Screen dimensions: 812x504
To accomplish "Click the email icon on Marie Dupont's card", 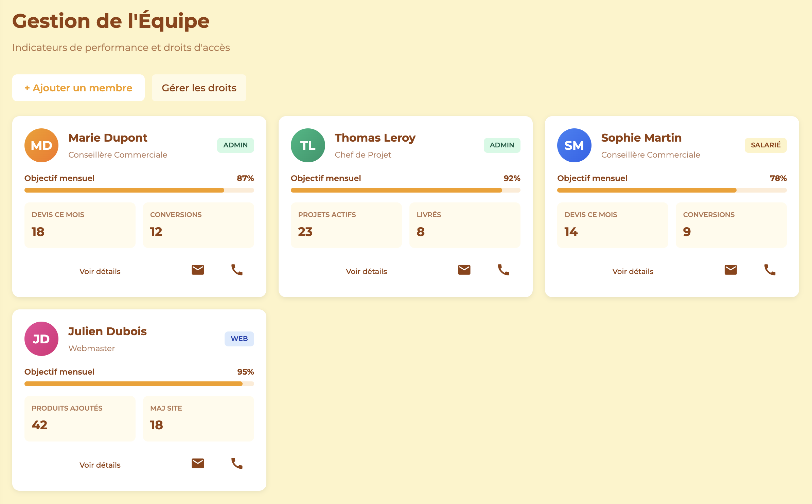I will [x=198, y=270].
